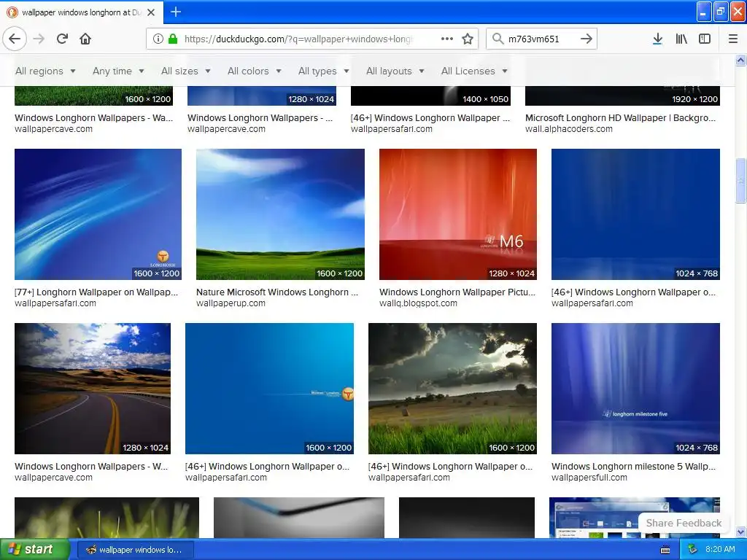Screen dimensions: 747x560
Task: Open red M6 Longhorn wallpaper thumbnail
Action: 458,214
